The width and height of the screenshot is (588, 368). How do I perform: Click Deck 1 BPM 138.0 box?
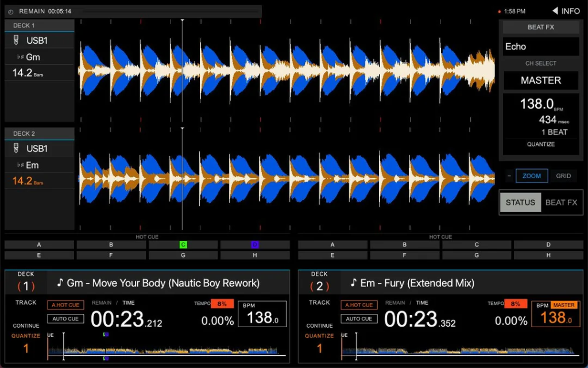coord(262,314)
